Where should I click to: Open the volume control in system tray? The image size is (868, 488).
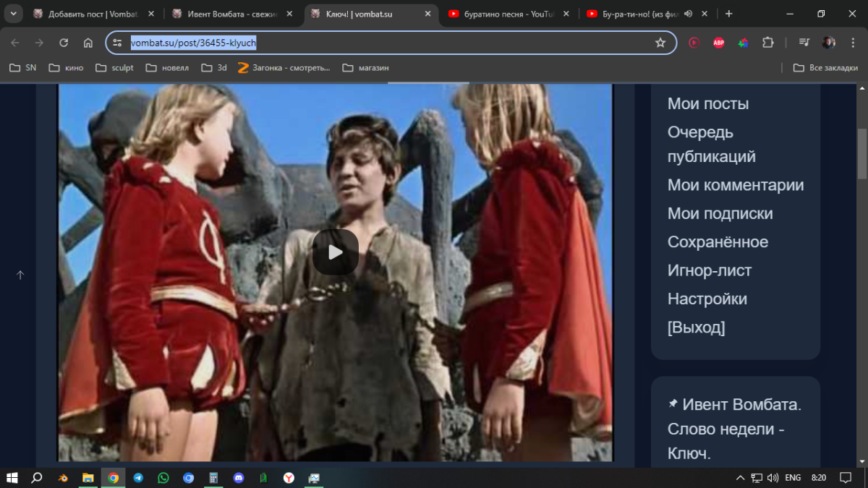[x=773, y=478]
